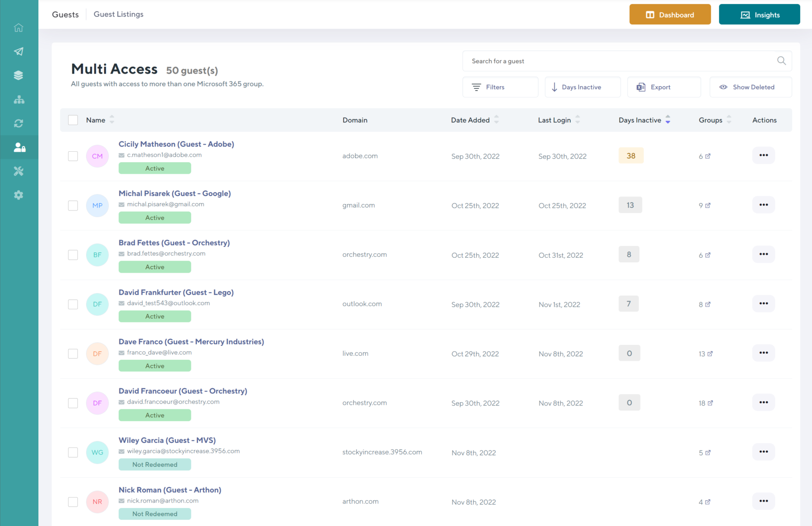Screen dimensions: 812x526
Task: Tick the checkbox next to Wiley Garcia
Action: (73, 452)
